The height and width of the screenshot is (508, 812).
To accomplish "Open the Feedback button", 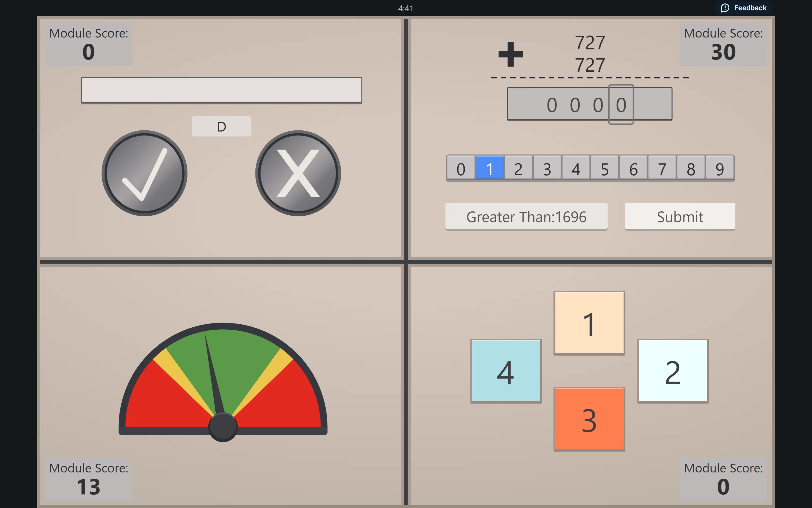I will pyautogui.click(x=743, y=8).
